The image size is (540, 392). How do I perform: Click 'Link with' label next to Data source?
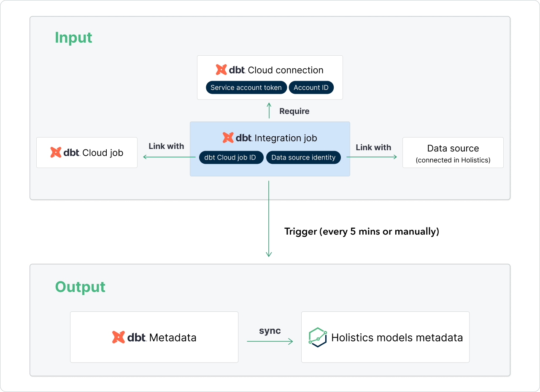tap(373, 147)
